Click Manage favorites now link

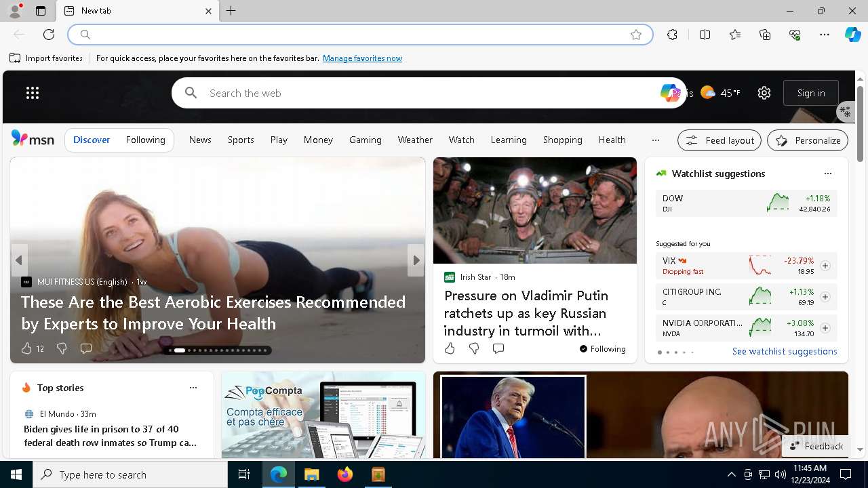362,58
